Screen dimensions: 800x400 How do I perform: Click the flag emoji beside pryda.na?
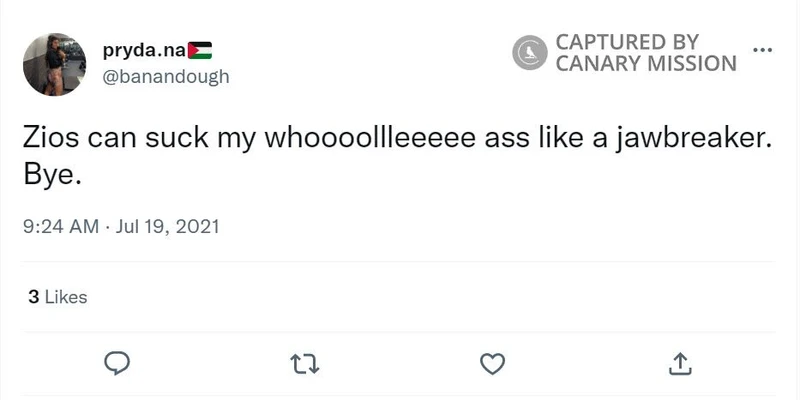click(201, 51)
